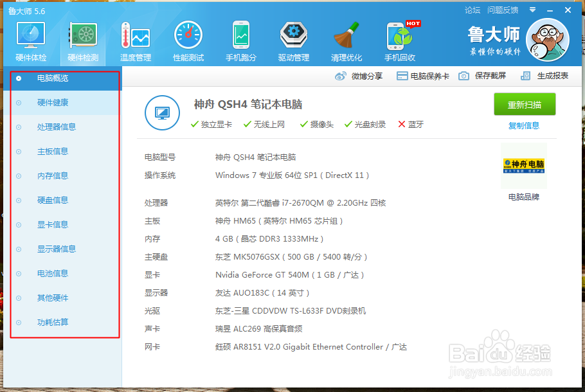Image resolution: width=585 pixels, height=392 pixels.
Task: Select 显示器信息 in sidebar
Action: (x=63, y=249)
